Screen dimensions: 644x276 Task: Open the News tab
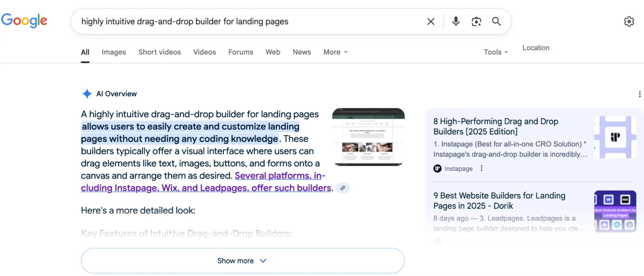point(302,52)
